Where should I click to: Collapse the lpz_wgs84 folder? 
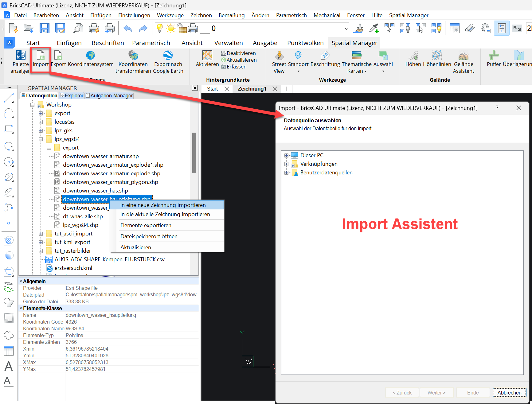pyautogui.click(x=41, y=139)
